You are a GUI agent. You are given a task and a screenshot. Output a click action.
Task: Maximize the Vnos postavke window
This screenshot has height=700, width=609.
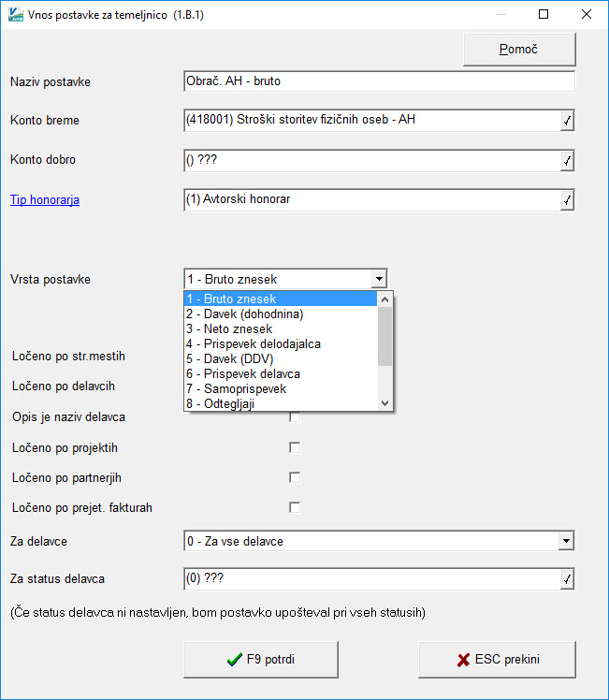point(544,14)
